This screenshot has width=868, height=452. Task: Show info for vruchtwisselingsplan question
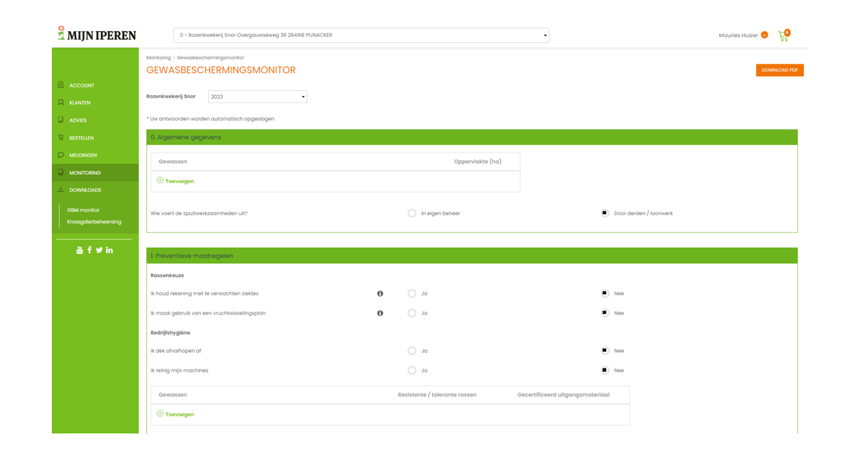click(380, 313)
